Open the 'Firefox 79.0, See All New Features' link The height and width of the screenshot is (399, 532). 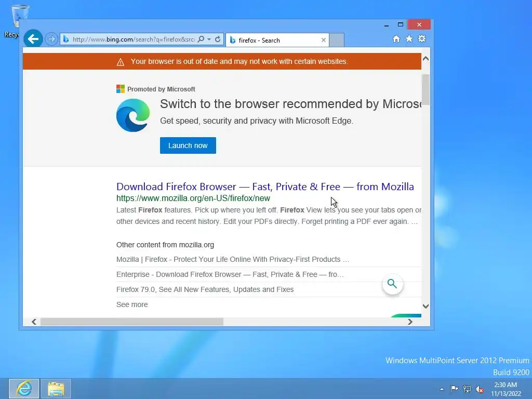[205, 289]
